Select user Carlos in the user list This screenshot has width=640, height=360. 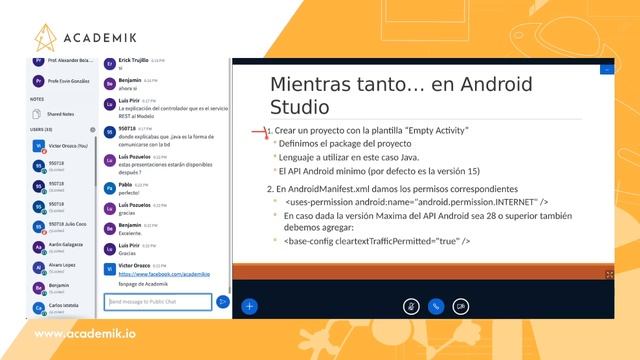tap(62, 308)
